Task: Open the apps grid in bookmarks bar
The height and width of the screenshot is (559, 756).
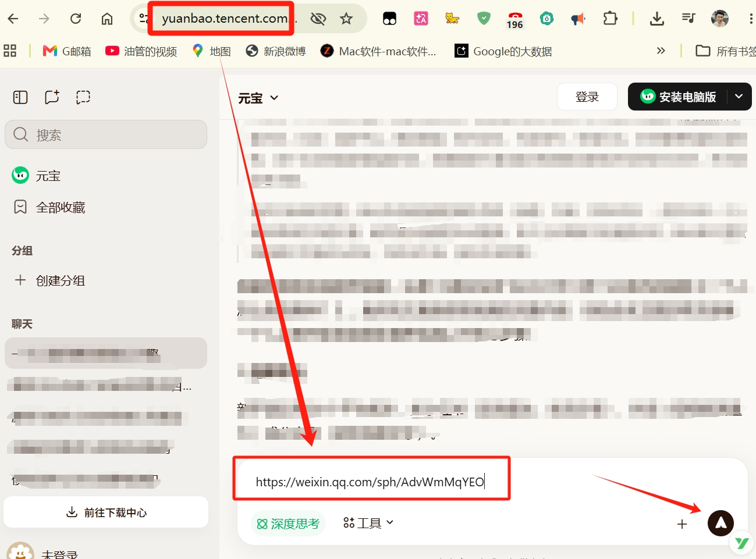Action: 10,51
